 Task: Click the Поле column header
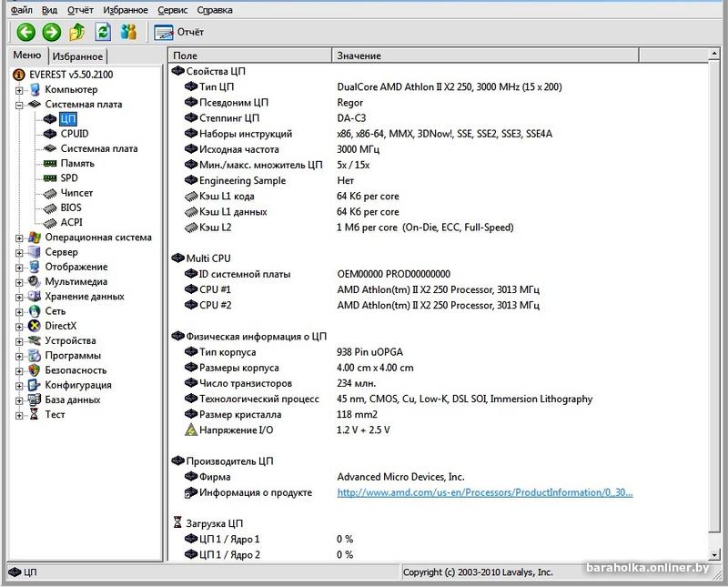pos(186,56)
